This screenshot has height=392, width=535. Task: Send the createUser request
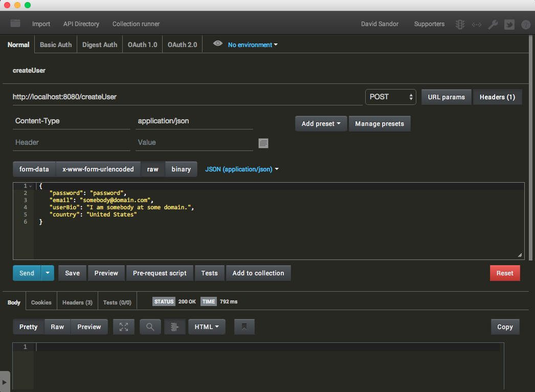click(27, 273)
